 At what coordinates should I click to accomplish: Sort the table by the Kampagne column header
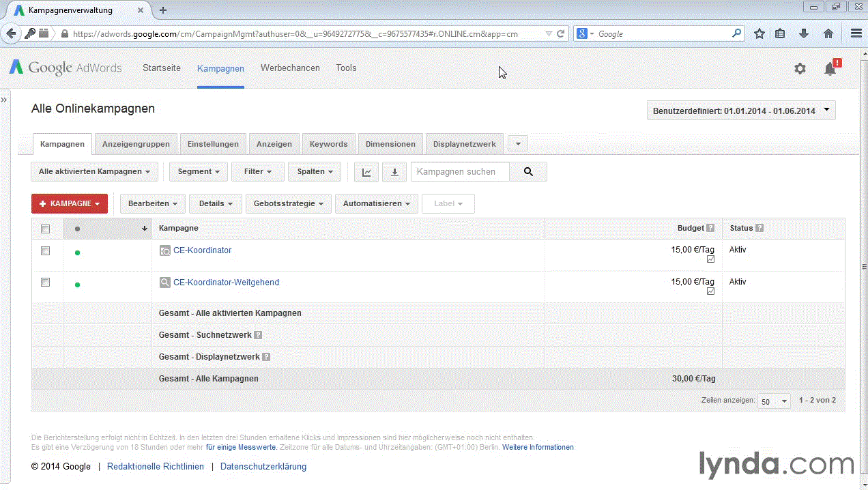(179, 228)
